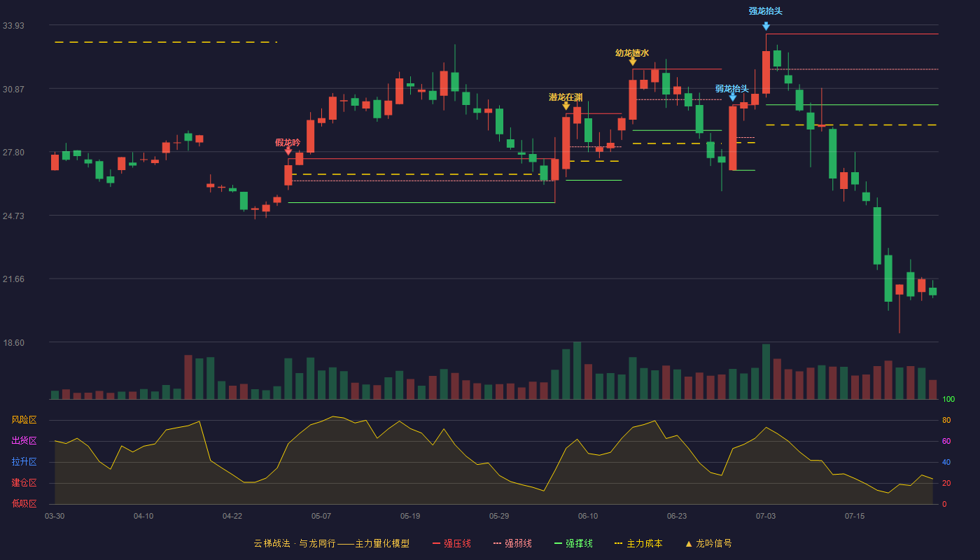This screenshot has height=560, width=980.
Task: Click the 05-19 date label
Action: click(x=410, y=516)
